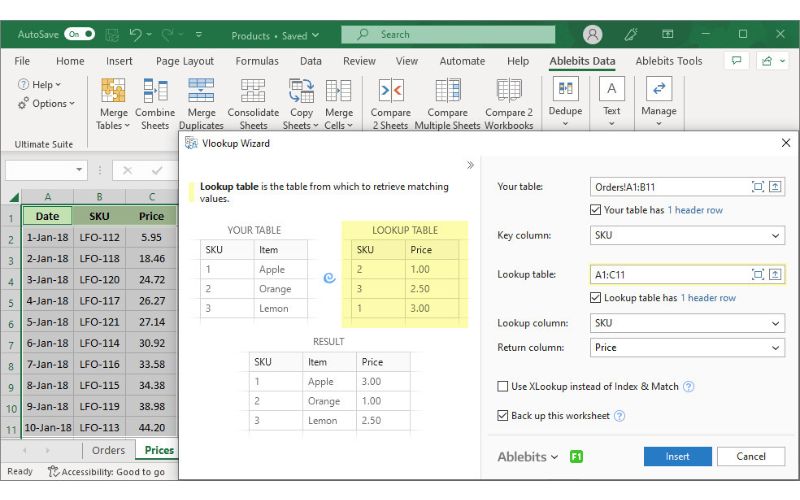Screen dimensions: 800x500
Task: Open the Manage group
Action: [x=659, y=102]
